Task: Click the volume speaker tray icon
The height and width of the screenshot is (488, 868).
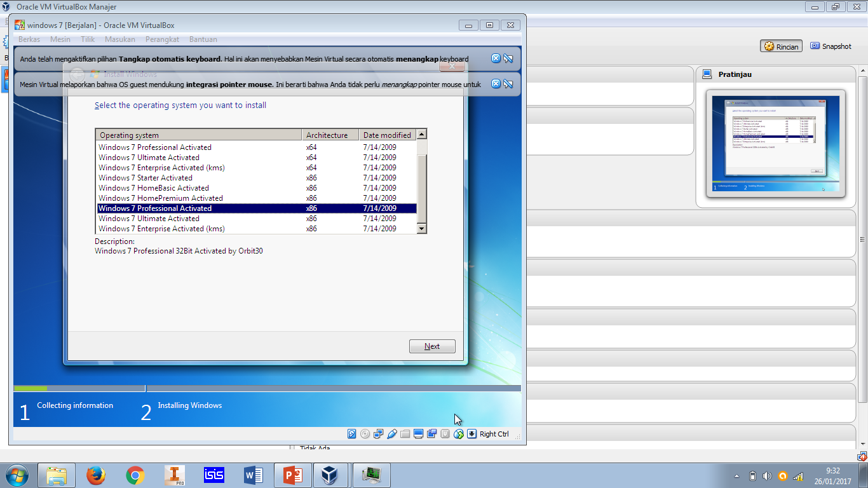Action: click(767, 476)
